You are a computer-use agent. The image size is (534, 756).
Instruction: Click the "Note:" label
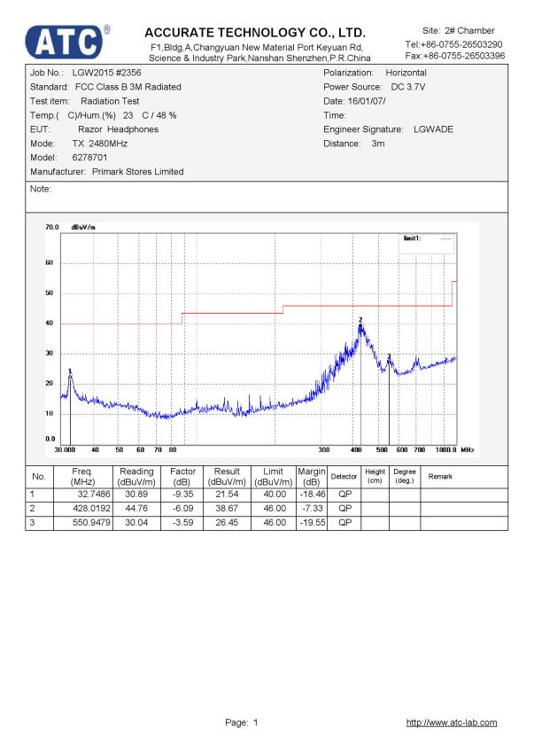(x=41, y=189)
